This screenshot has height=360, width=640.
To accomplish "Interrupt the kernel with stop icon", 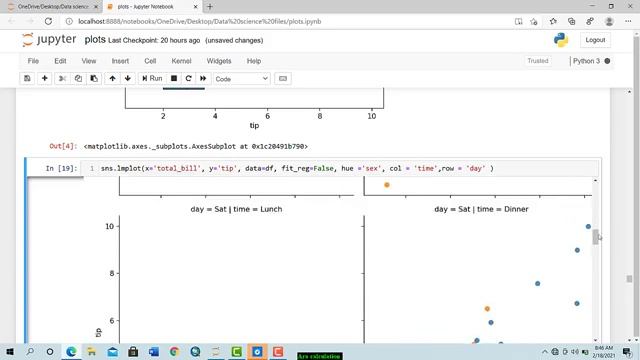I will tap(174, 78).
